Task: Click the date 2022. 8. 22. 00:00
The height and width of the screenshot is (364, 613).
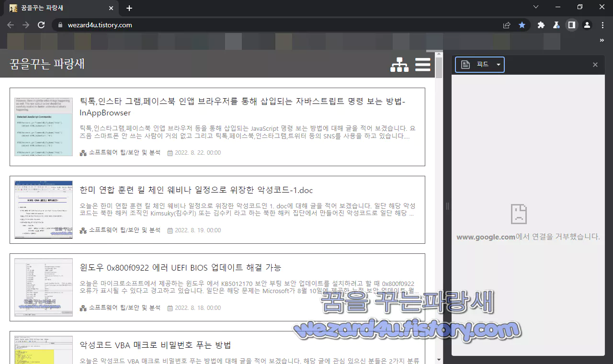Action: pyautogui.click(x=198, y=153)
